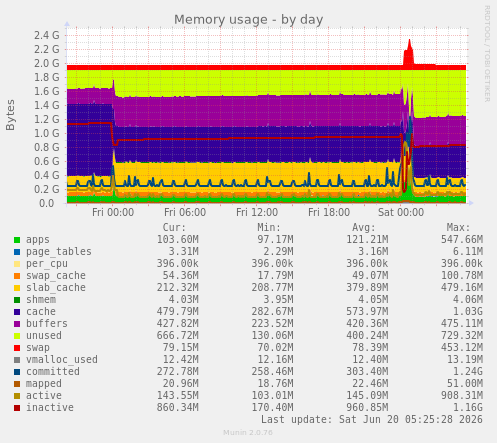Click the 'Bytes' y-axis label
This screenshot has height=443, width=497.
10,115
